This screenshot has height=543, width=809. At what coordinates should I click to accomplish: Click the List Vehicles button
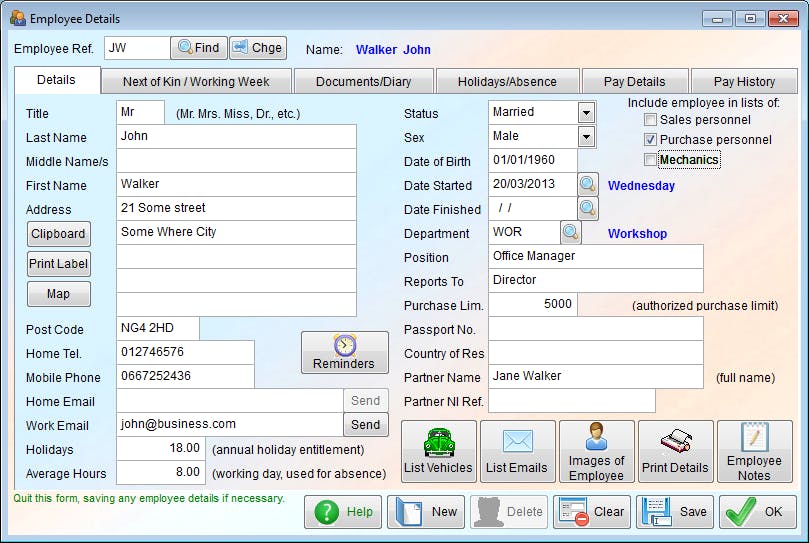439,452
